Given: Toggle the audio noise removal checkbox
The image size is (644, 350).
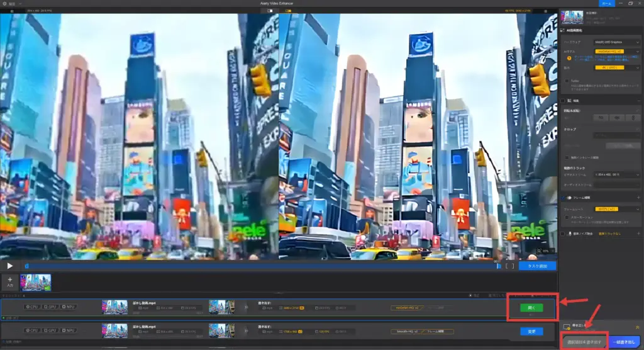Looking at the screenshot, I should 563,234.
